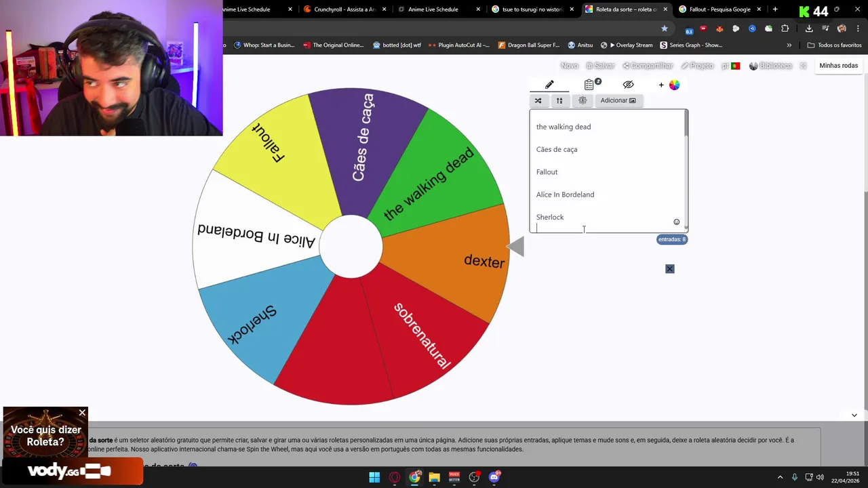This screenshot has width=868, height=488.
Task: Open the Windows Start menu
Action: coord(374,477)
